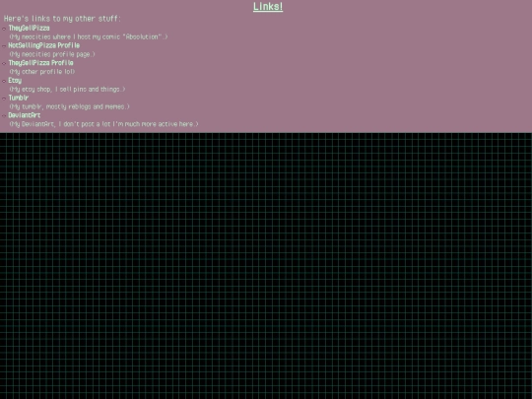Visit the Etsy shop link
Screen dimensions: 532x399
tap(15, 81)
